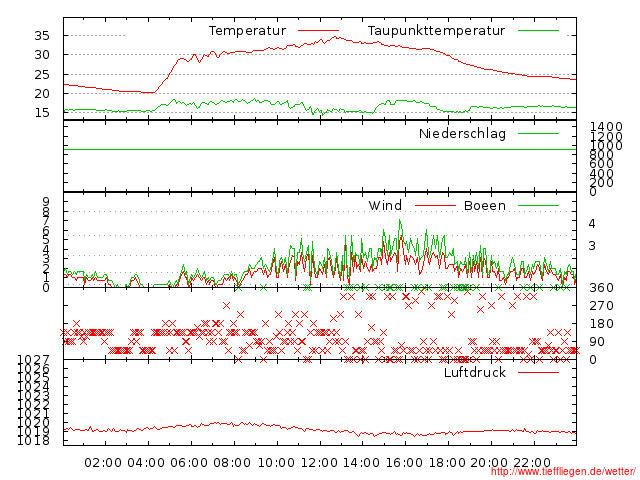The height and width of the screenshot is (480, 640).
Task: Click the red Temperatur legend line
Action: tap(318, 31)
